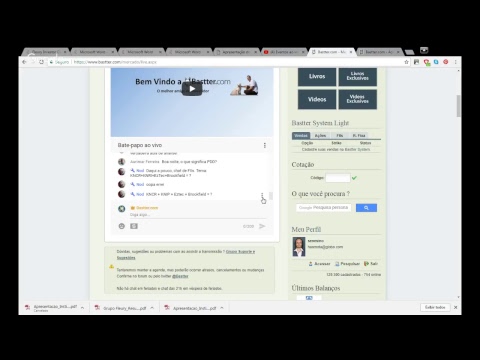Click the page vertical scrollbar thumb
The width and height of the screenshot is (480, 360).
[x=459, y=106]
